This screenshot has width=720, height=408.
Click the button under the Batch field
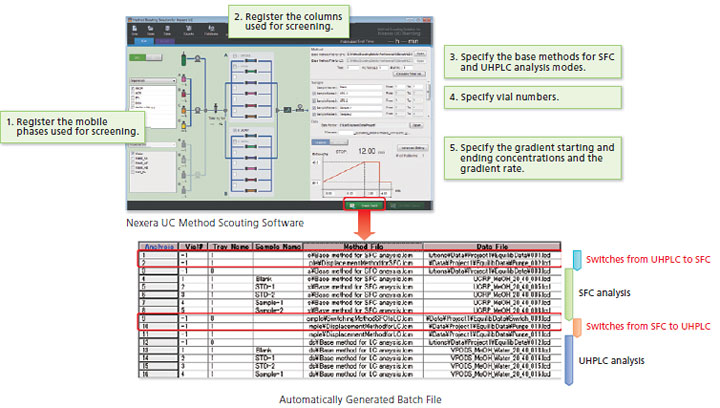(409, 73)
